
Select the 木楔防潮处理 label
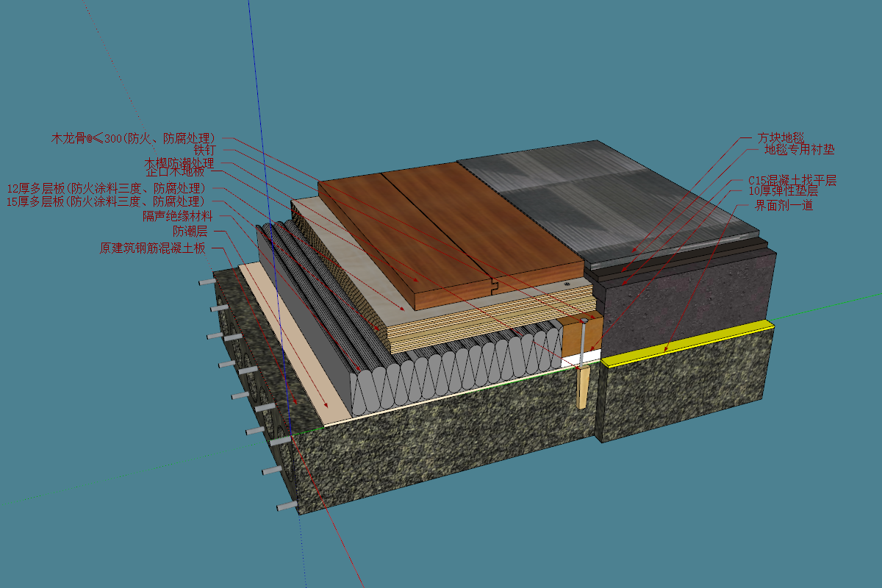tap(179, 162)
